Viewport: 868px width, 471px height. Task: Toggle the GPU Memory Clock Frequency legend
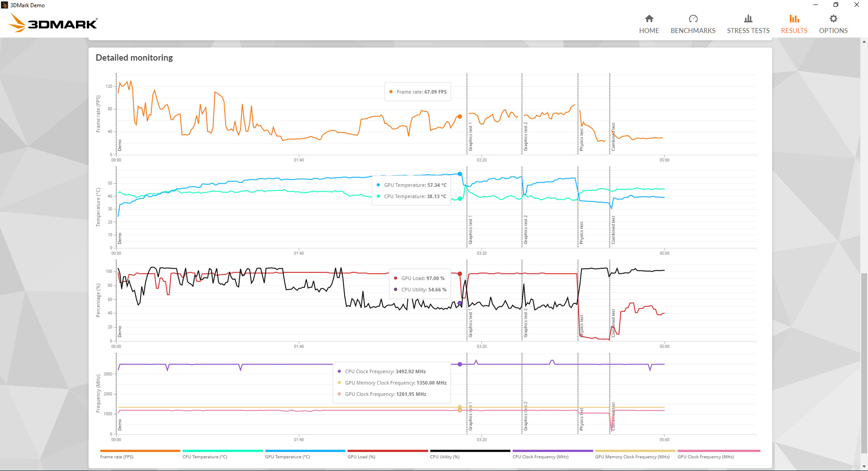click(x=635, y=454)
